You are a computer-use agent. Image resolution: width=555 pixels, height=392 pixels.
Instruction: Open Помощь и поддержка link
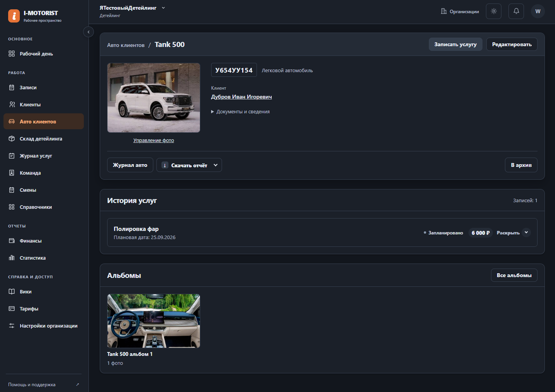click(43, 385)
